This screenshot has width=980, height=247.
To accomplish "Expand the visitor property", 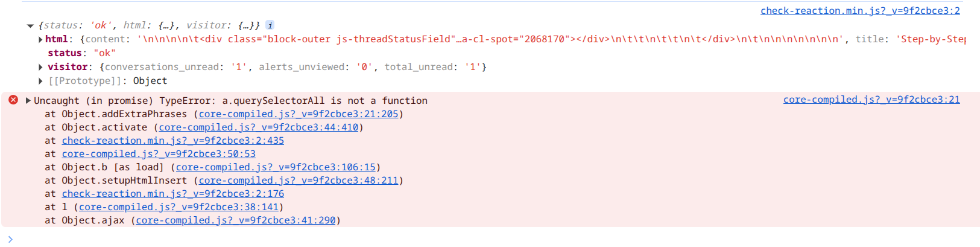I will click(x=40, y=67).
